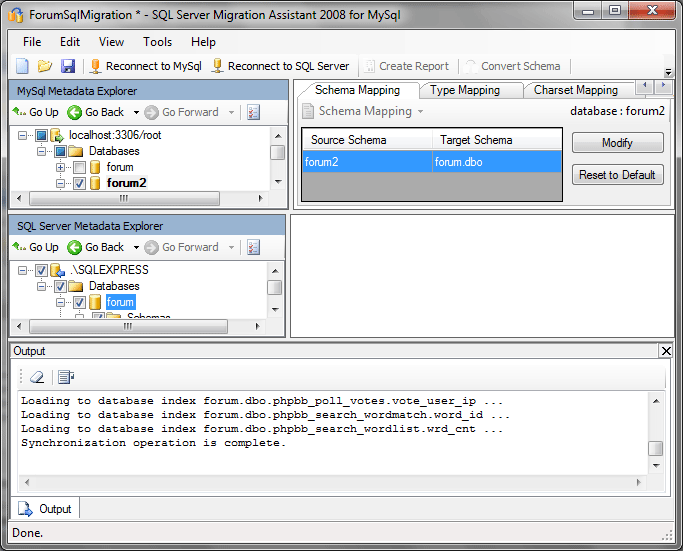683x551 pixels.
Task: Click the clear output eraser icon
Action: (37, 377)
